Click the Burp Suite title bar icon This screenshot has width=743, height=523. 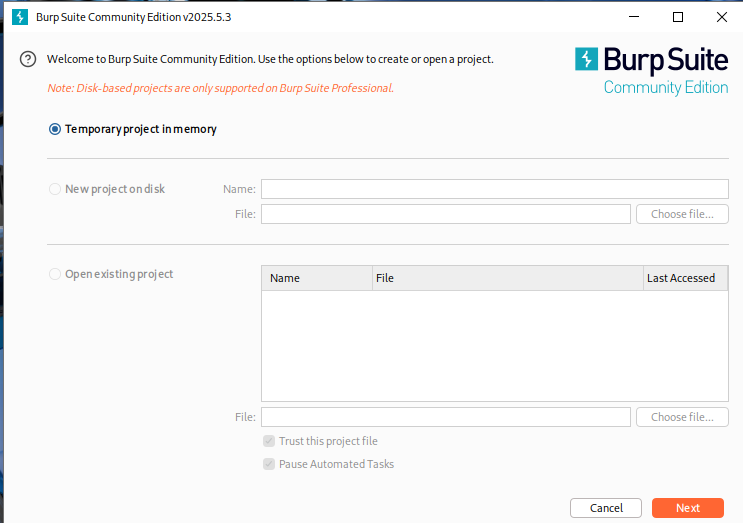tap(20, 17)
